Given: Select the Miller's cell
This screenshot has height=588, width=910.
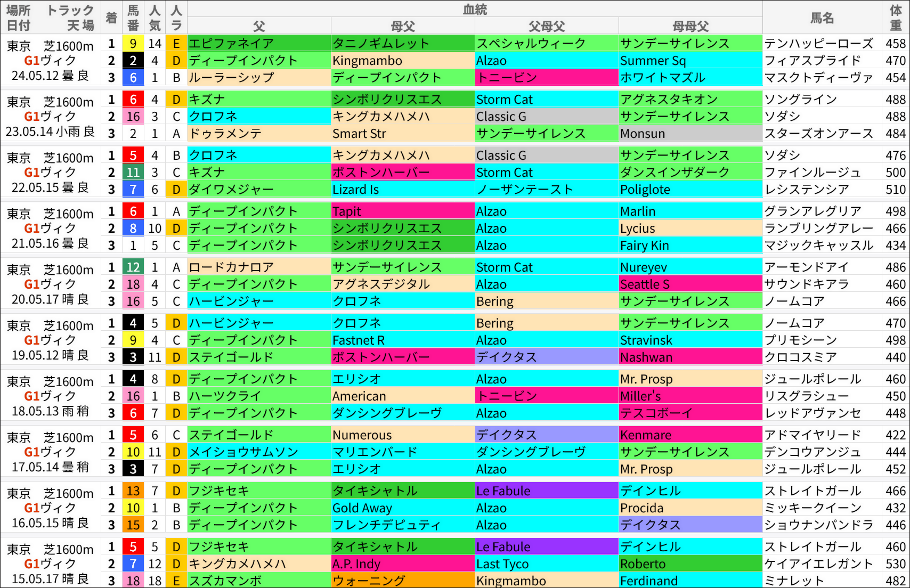Looking at the screenshot, I should click(x=690, y=396).
